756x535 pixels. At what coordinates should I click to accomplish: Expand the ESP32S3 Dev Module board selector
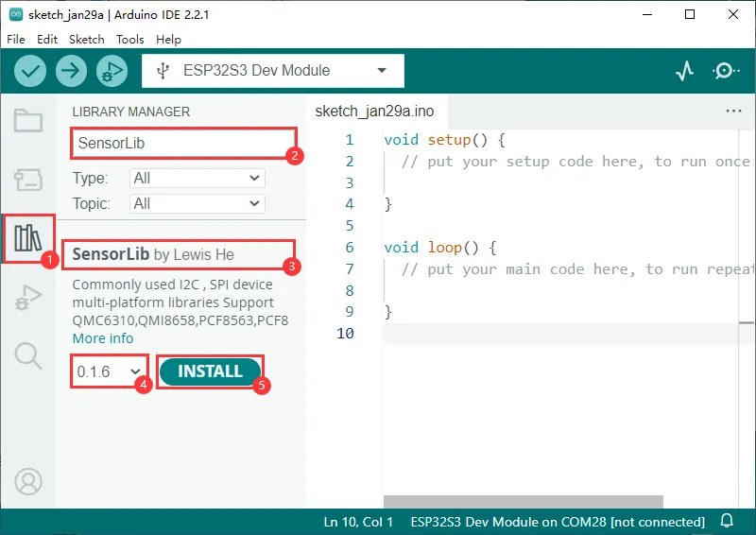pos(272,71)
